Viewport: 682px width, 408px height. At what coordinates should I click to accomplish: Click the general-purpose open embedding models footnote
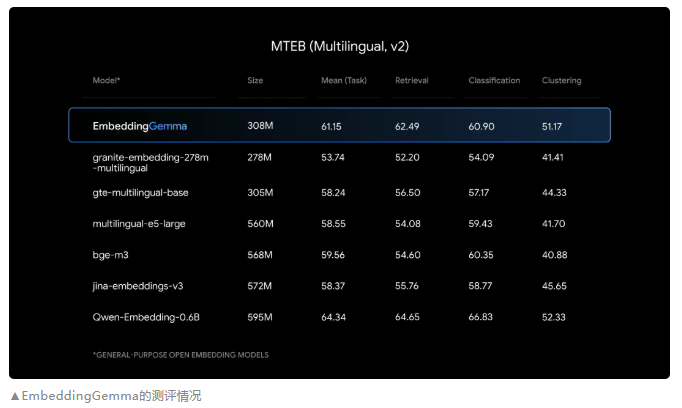181,355
